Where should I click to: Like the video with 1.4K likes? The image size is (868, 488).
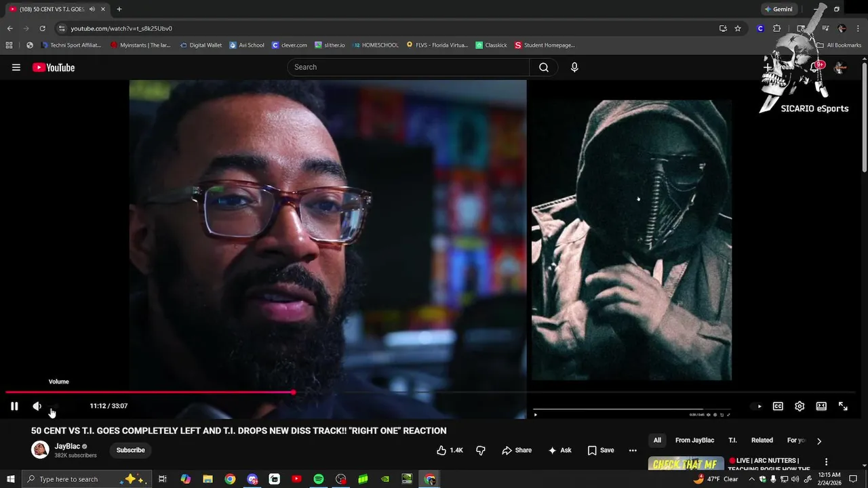tap(450, 450)
